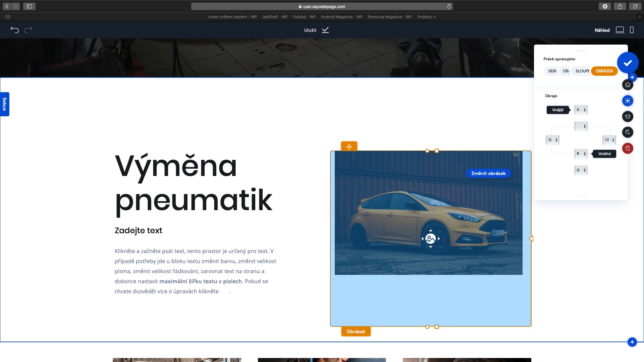Click the duplicate element icon
644x362 pixels.
628,132
